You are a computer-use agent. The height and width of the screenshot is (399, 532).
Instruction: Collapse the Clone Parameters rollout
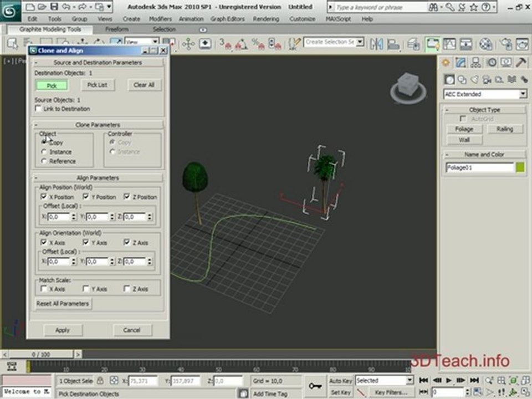click(98, 125)
